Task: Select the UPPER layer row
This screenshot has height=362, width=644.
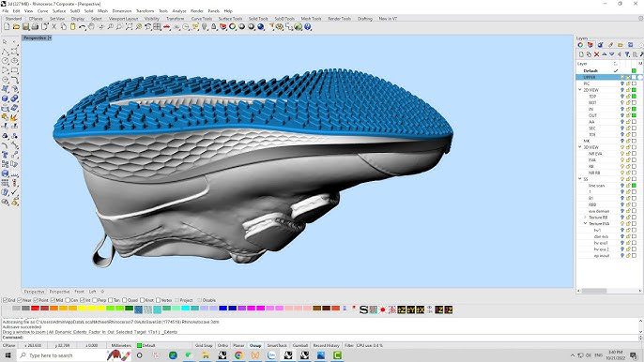Action: point(608,77)
